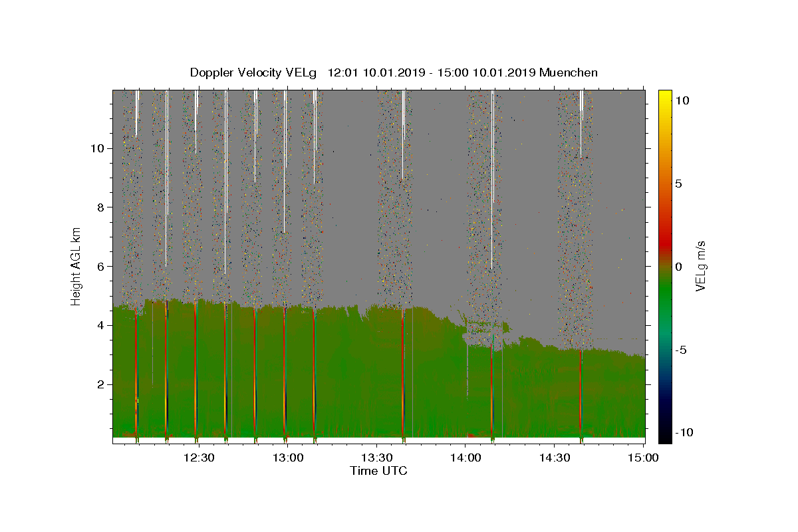
Task: Click the colorbar value 5
Action: click(x=678, y=183)
